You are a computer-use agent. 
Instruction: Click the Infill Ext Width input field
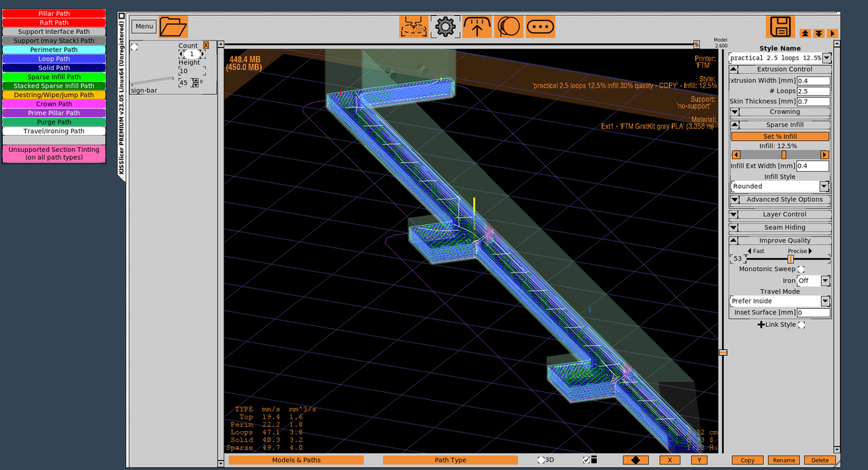(812, 166)
